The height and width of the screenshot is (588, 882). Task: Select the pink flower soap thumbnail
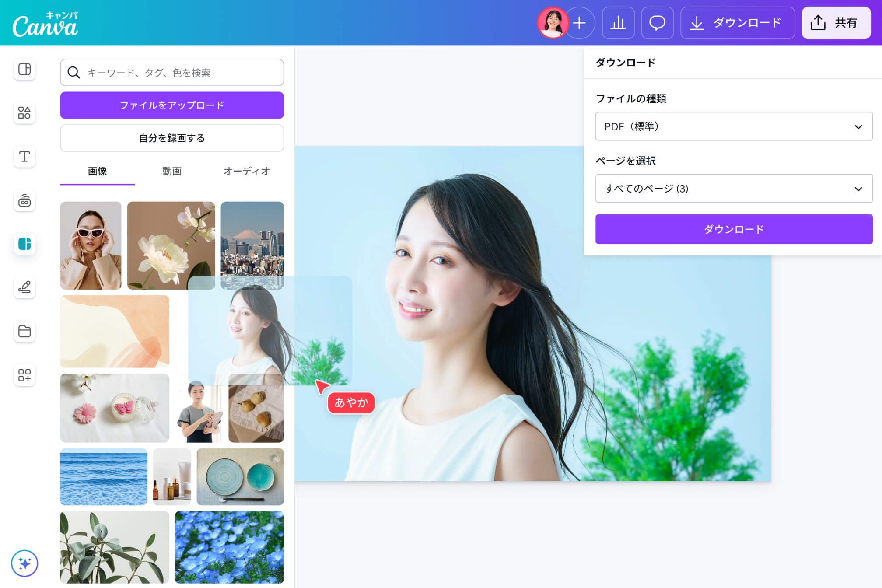click(x=115, y=408)
